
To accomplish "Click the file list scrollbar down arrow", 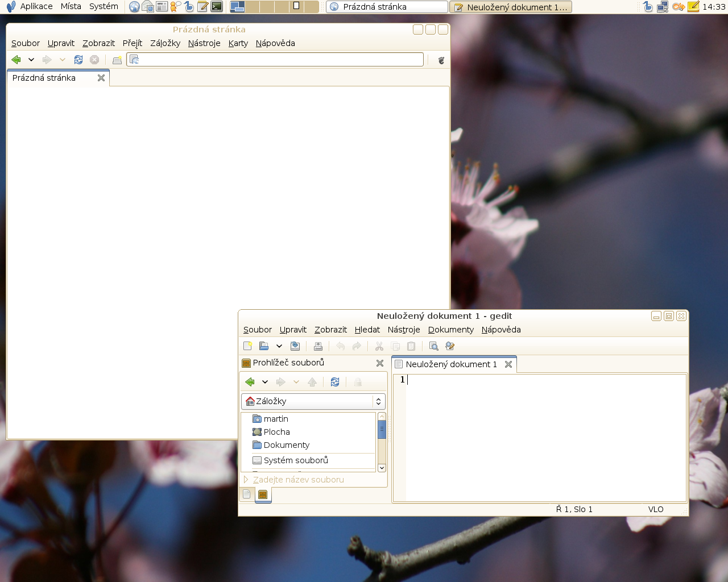I will click(382, 468).
